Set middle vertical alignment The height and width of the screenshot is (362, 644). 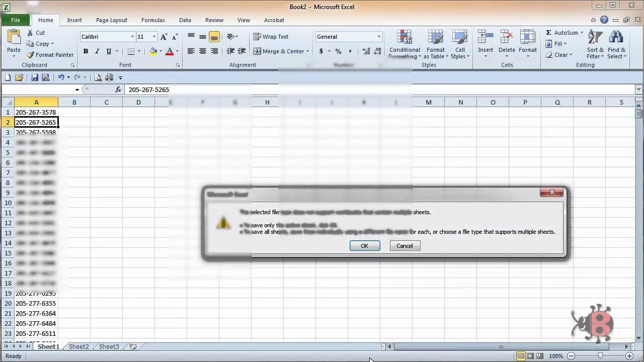click(x=203, y=37)
